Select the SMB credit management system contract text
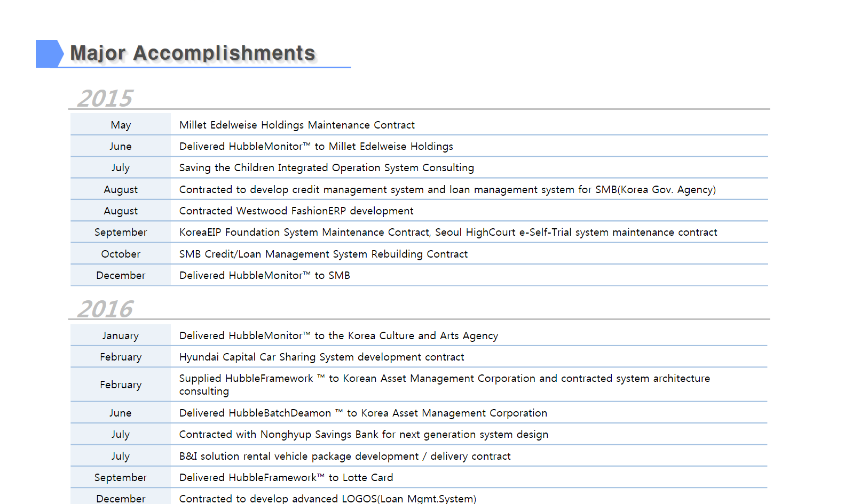The width and height of the screenshot is (852, 504). 447,189
